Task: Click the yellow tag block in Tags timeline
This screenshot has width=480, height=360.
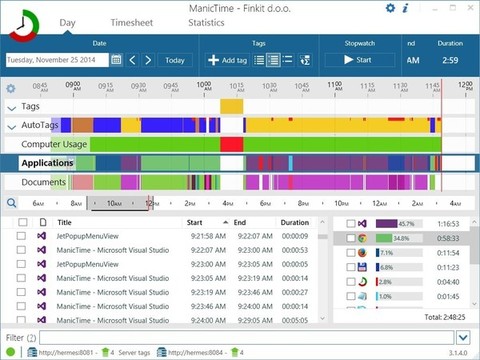Action: pyautogui.click(x=231, y=107)
